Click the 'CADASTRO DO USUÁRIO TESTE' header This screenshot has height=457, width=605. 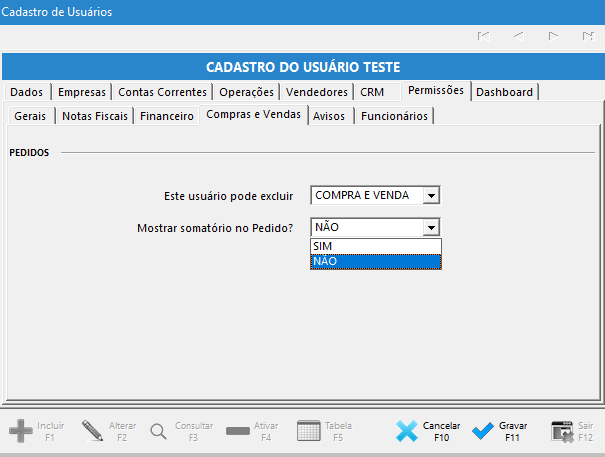pos(303,67)
